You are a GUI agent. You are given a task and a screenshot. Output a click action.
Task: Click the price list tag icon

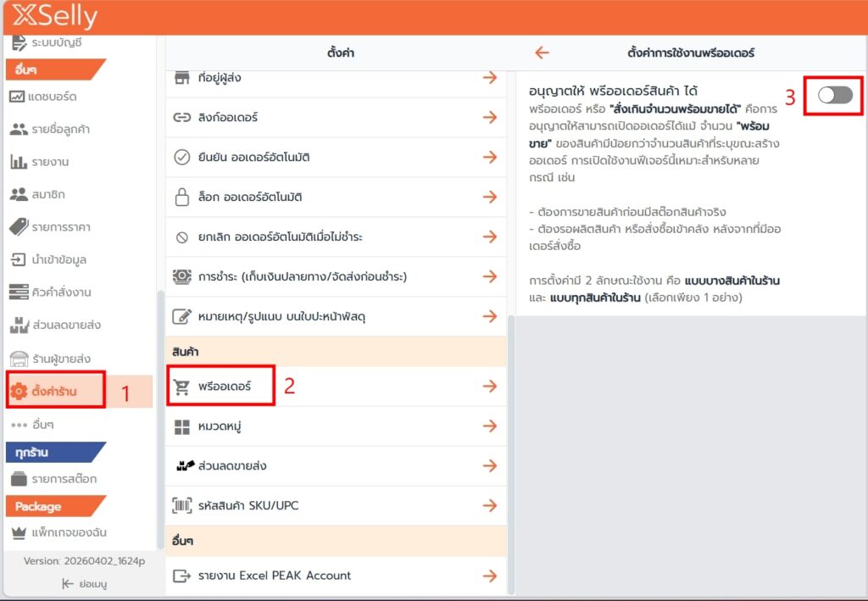pyautogui.click(x=18, y=227)
